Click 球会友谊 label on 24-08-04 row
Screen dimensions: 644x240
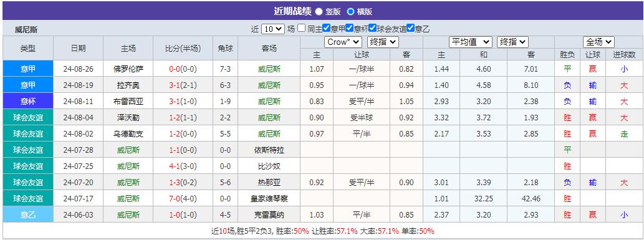(28, 118)
